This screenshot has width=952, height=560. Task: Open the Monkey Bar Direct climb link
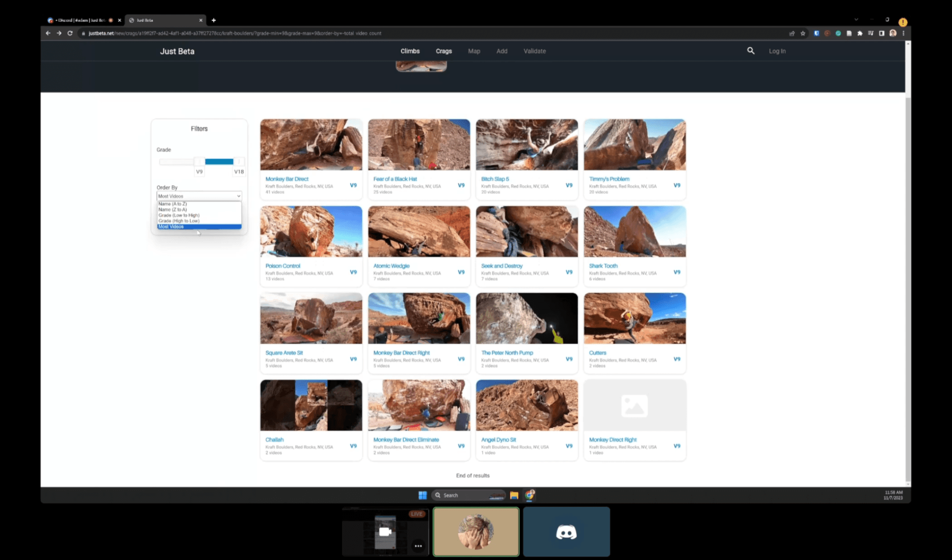pos(287,179)
